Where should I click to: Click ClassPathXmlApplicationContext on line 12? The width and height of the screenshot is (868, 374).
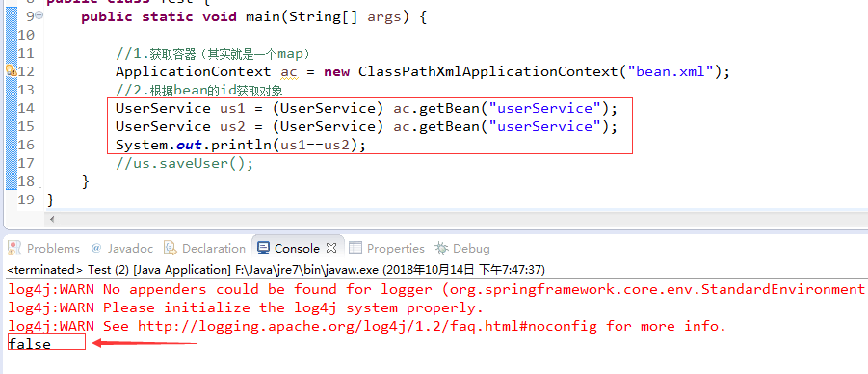click(x=487, y=71)
